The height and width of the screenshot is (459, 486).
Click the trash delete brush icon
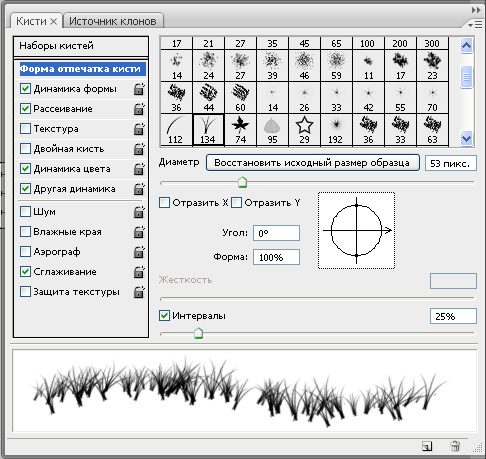(455, 446)
